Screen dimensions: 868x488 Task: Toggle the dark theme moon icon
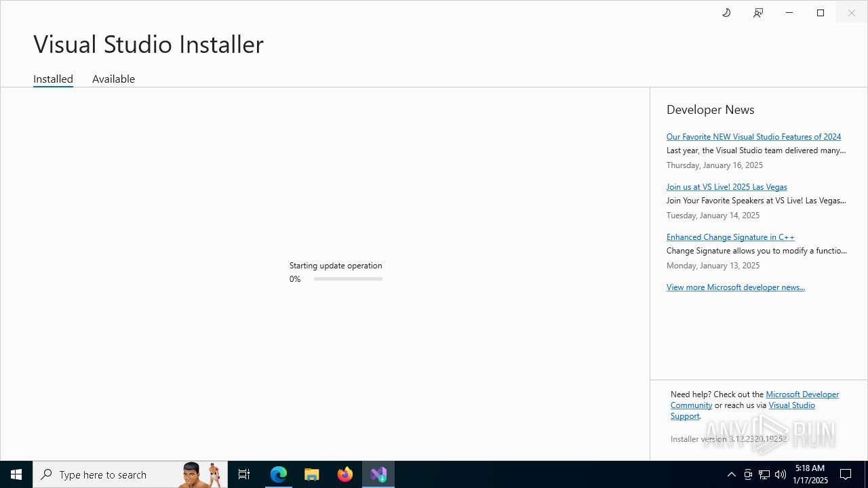[726, 13]
